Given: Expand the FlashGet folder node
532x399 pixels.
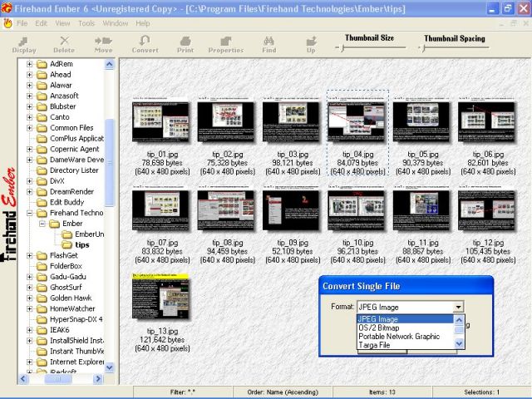Looking at the screenshot, I should coord(30,255).
